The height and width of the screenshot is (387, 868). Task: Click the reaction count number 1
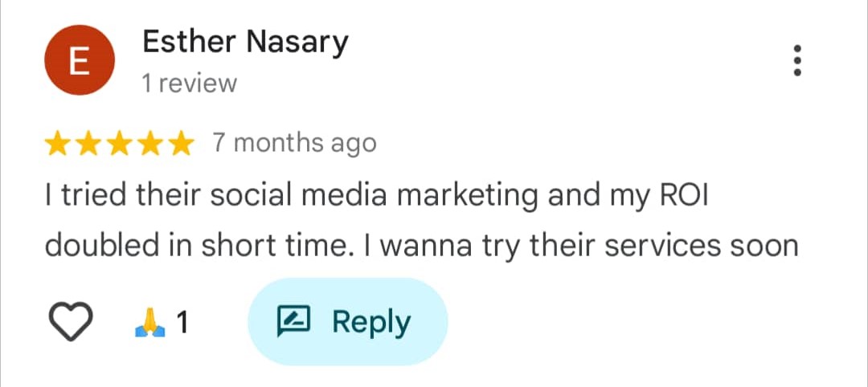182,323
